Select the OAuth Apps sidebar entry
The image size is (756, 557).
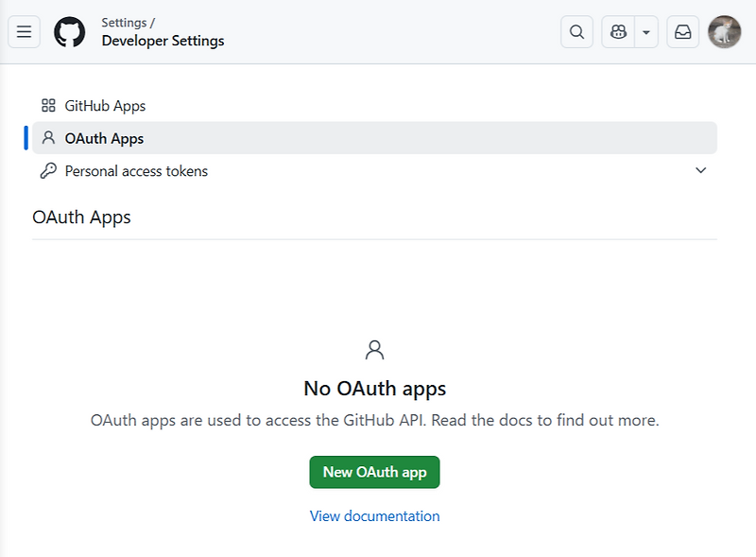click(x=104, y=138)
